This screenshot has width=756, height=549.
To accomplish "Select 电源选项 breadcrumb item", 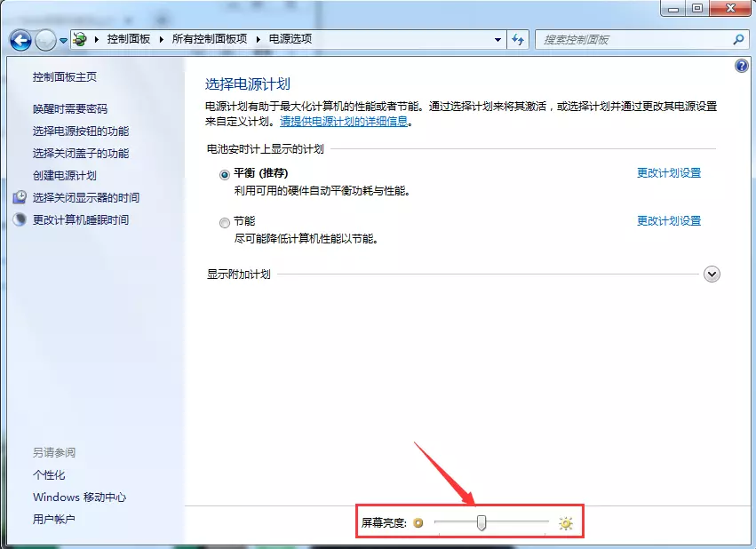I will (x=290, y=39).
